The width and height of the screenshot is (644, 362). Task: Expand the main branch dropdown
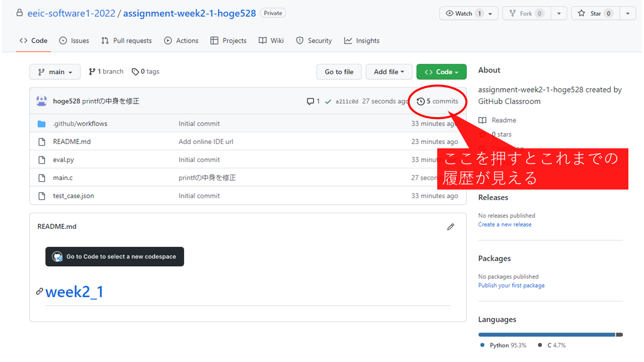(x=55, y=72)
